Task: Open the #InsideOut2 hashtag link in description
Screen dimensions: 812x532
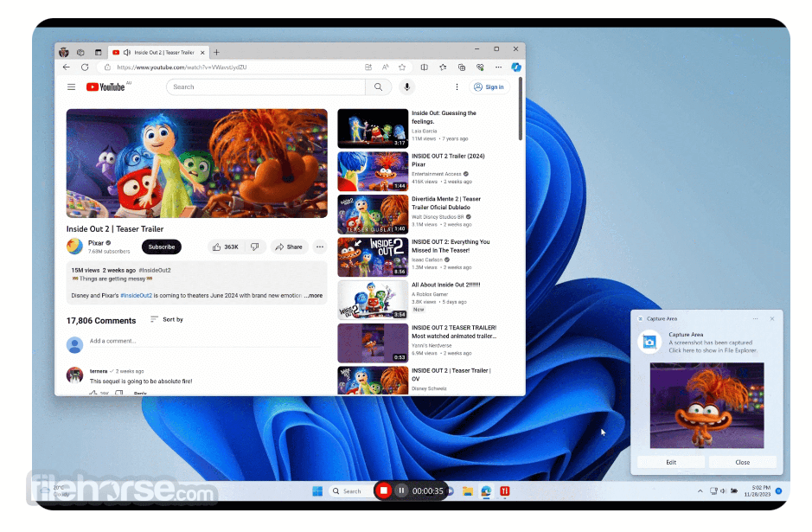Action: [x=136, y=295]
